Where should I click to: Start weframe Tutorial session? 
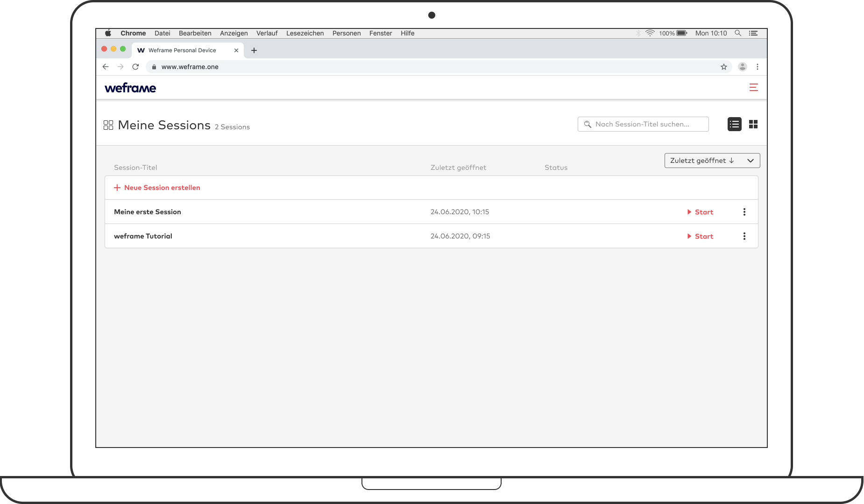(x=700, y=236)
